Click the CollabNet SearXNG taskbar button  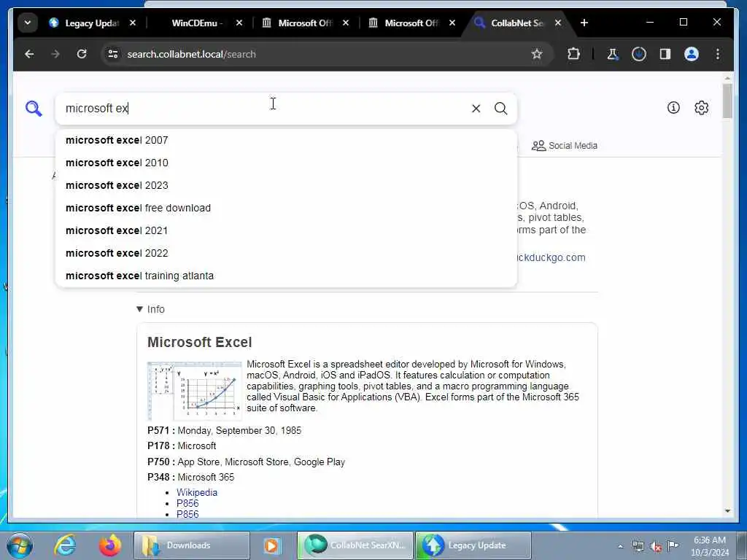point(355,545)
